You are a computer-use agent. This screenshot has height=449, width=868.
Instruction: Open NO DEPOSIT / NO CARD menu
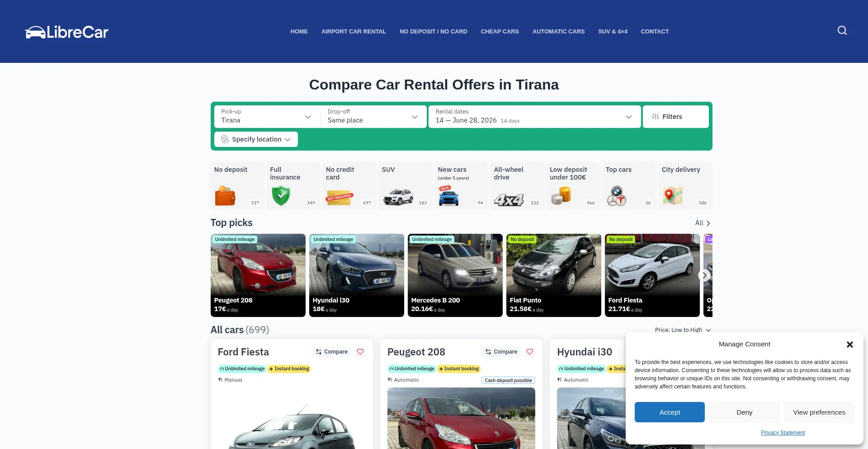pyautogui.click(x=433, y=32)
